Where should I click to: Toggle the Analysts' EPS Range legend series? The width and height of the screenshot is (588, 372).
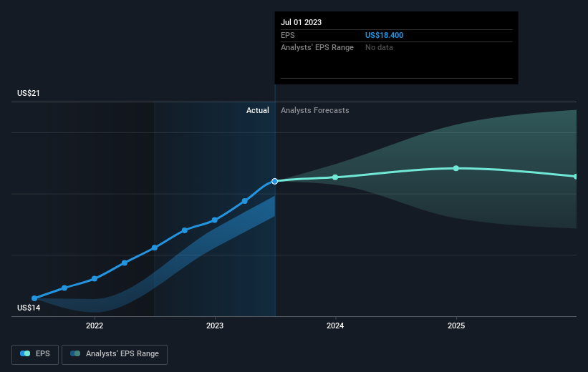tap(115, 353)
